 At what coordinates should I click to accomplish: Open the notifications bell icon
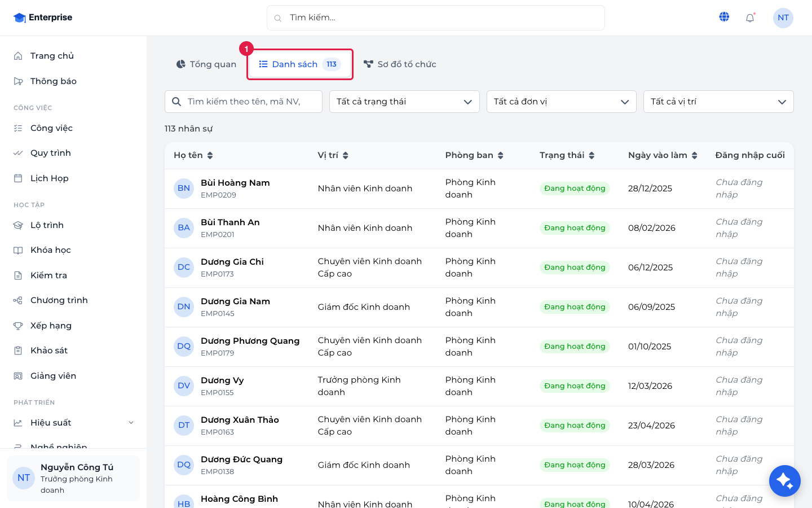[750, 17]
